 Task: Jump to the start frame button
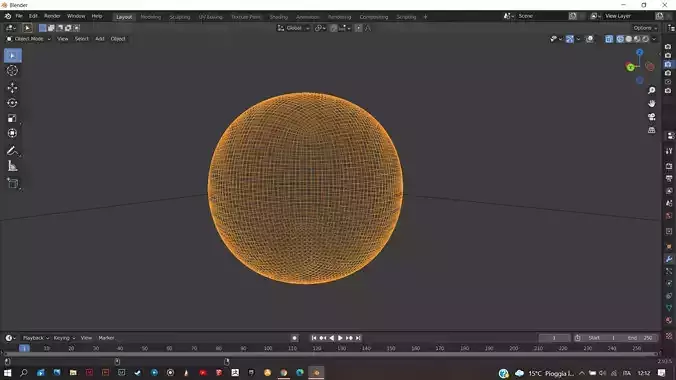[314, 338]
